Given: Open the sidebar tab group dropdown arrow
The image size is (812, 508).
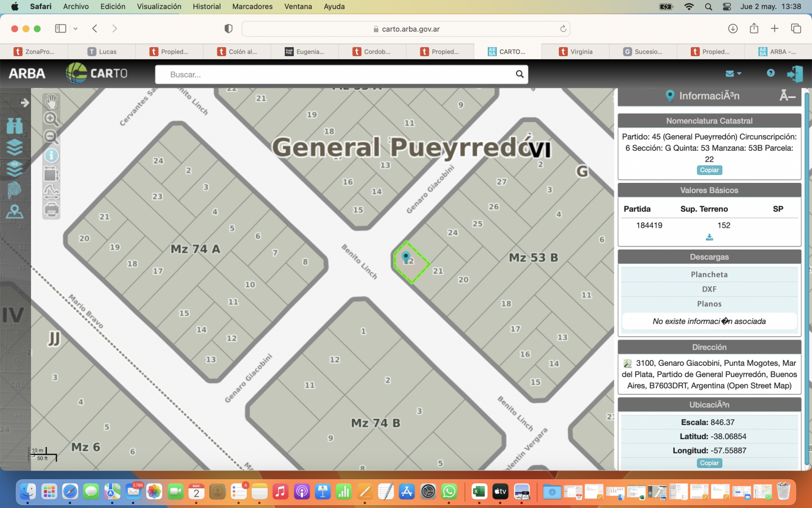Looking at the screenshot, I should (x=75, y=28).
